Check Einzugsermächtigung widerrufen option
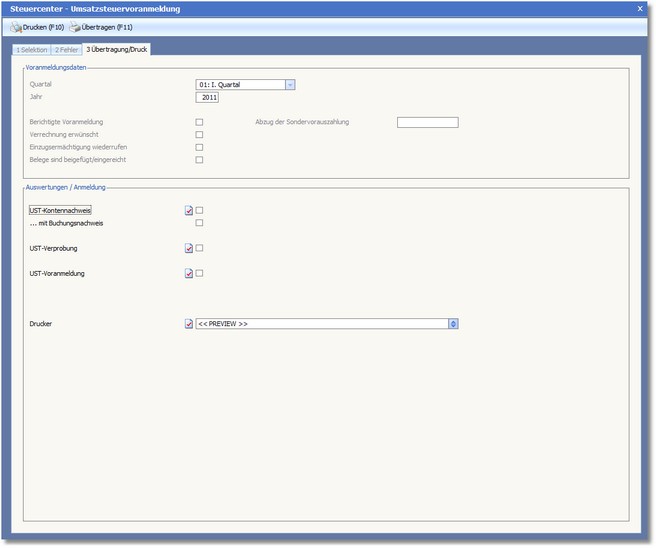The image size is (656, 548). [200, 147]
